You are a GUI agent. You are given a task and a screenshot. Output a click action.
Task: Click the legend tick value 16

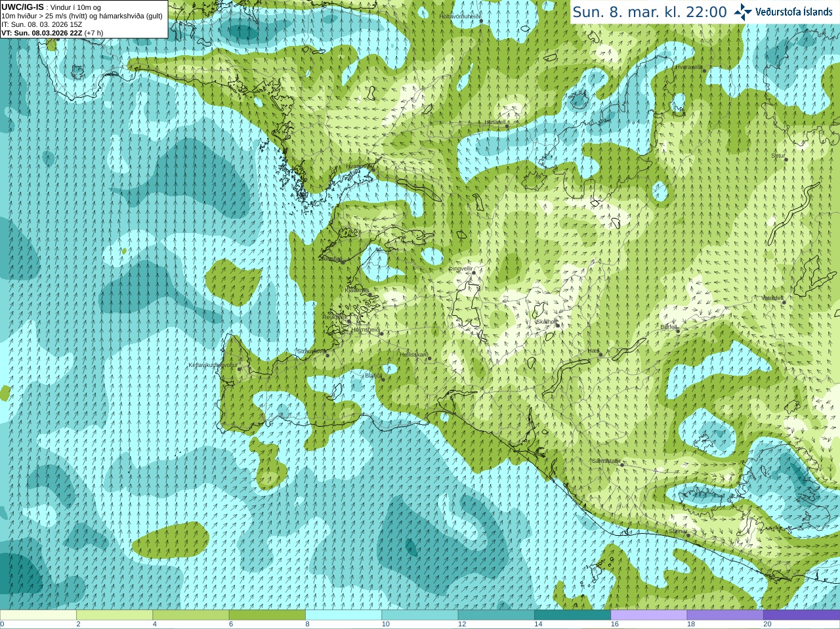pos(615,624)
